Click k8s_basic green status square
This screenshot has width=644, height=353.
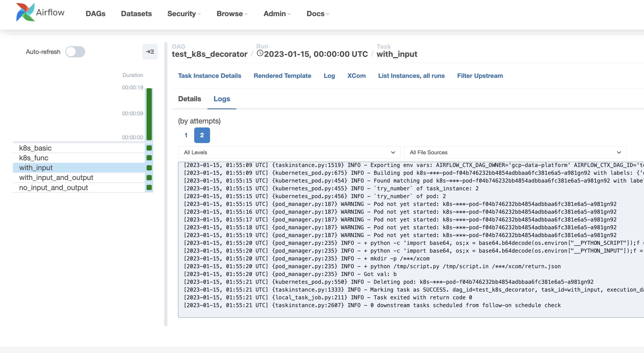(x=149, y=148)
